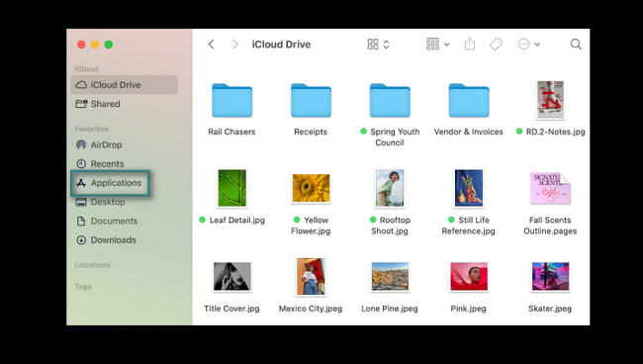Select the RD.2-Notes.jpg thumbnail
Image resolution: width=643 pixels, height=364 pixels.
550,100
